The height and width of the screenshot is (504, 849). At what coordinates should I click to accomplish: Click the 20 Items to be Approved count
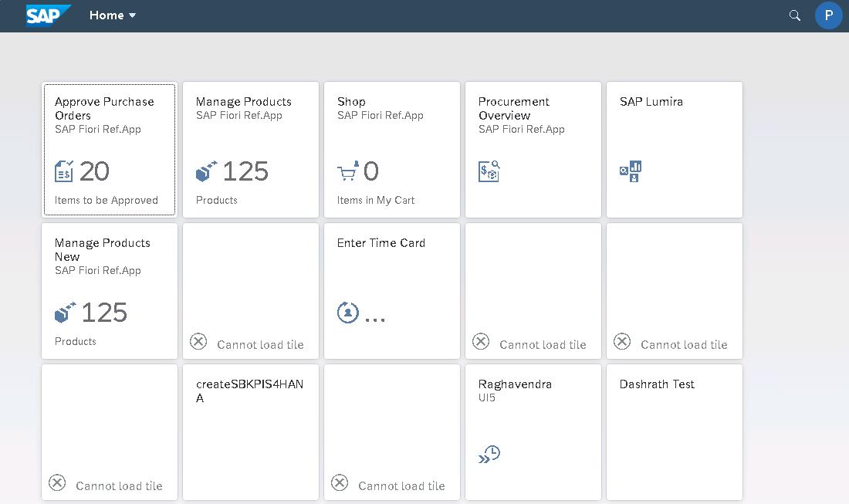pyautogui.click(x=94, y=171)
